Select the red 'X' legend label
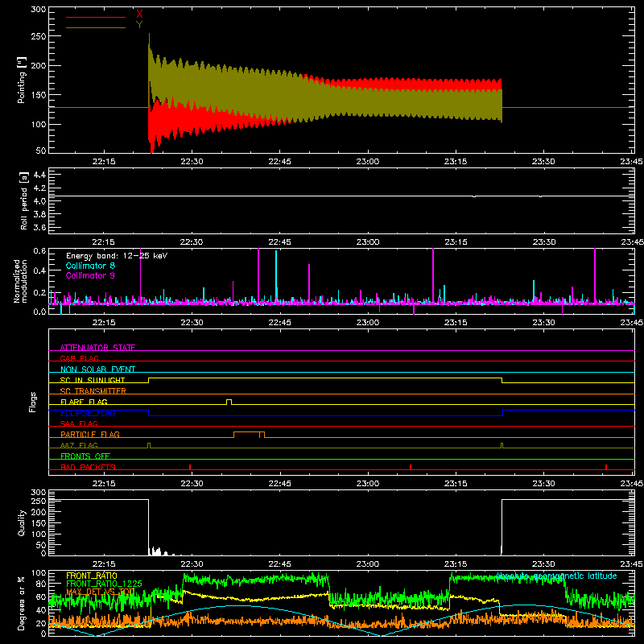This screenshot has width=644, height=644. tap(139, 14)
